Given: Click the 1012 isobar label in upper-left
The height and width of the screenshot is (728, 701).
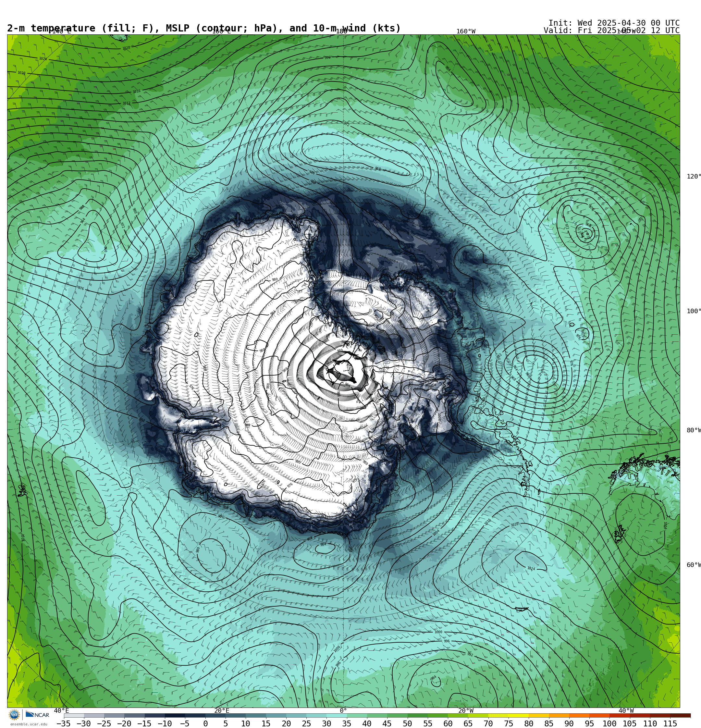Looking at the screenshot, I should (x=126, y=103).
